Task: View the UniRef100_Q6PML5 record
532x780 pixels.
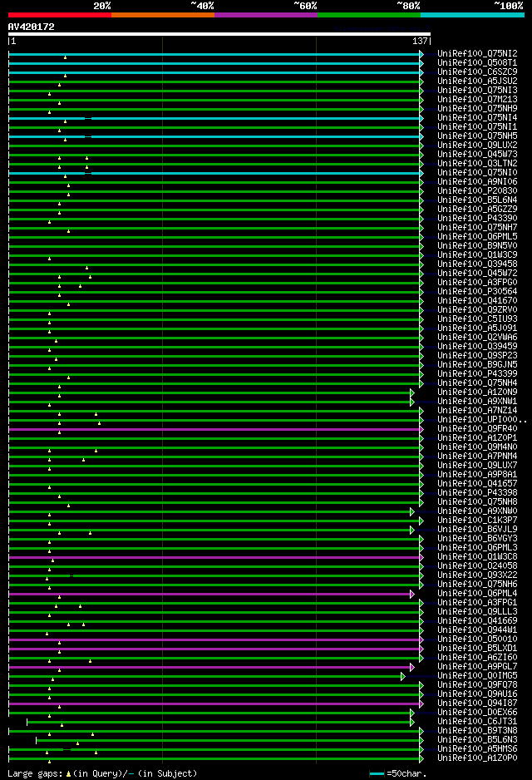Action: (x=477, y=236)
